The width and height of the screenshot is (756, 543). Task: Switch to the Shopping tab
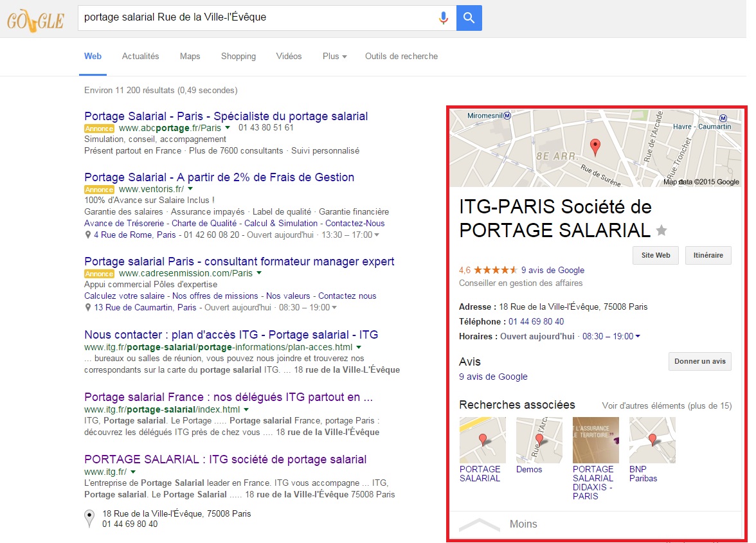pyautogui.click(x=239, y=57)
